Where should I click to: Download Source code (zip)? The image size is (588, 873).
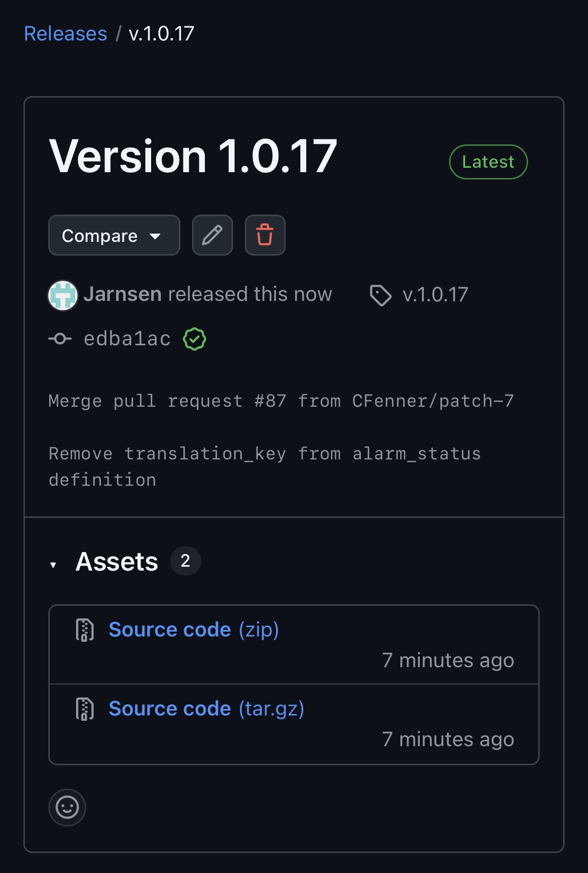point(194,630)
